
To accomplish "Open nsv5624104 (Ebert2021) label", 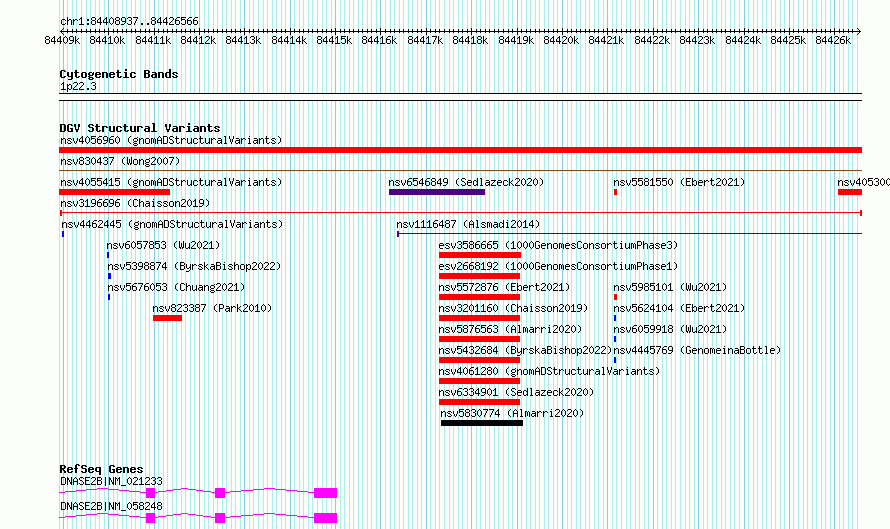I will [679, 308].
